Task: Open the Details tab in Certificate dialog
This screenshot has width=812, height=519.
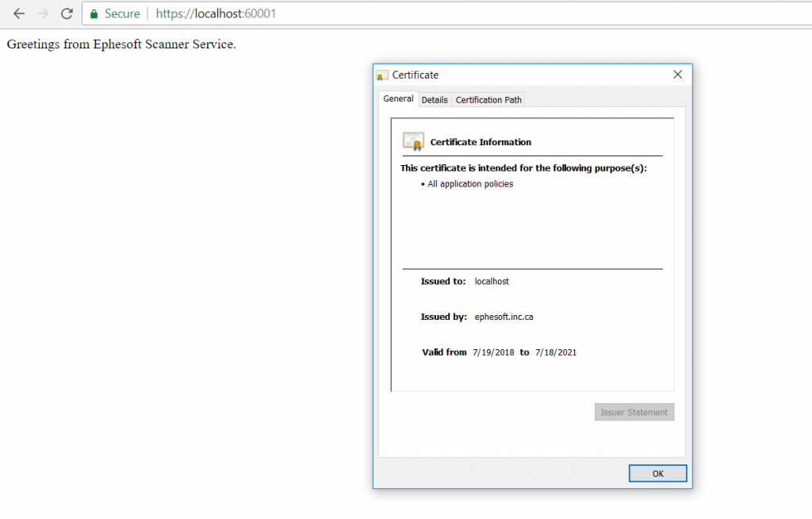Action: pos(435,99)
